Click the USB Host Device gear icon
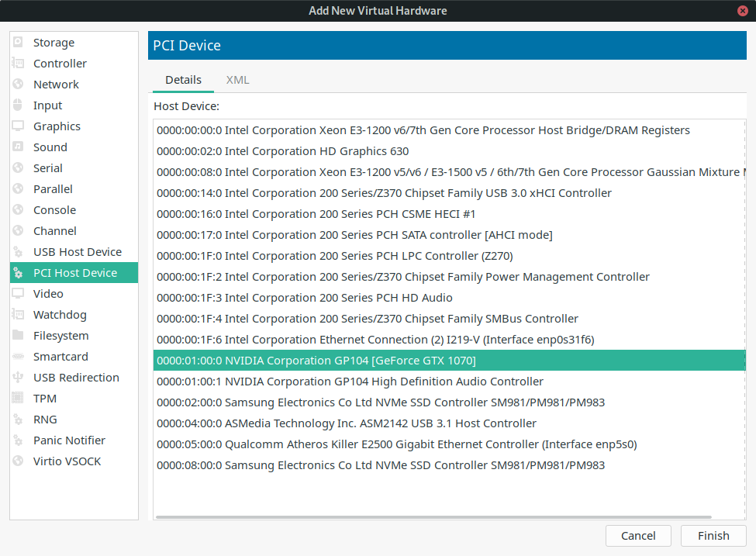 (x=18, y=252)
